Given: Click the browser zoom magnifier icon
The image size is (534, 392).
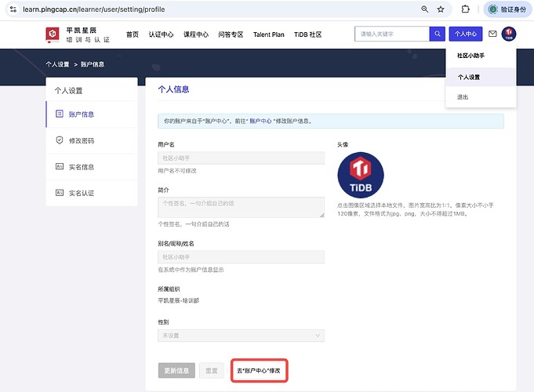Looking at the screenshot, I should point(425,9).
